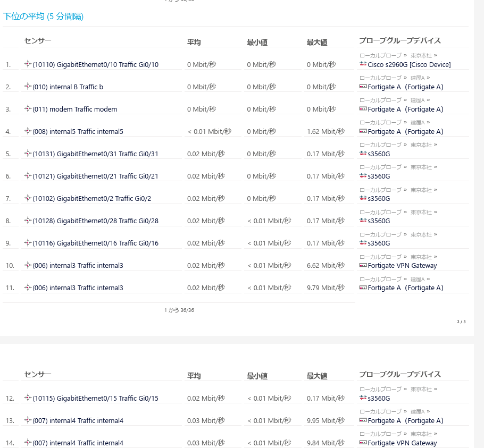Click s3560G device icon in Gi0/28 row
The width and height of the screenshot is (484, 448).
(x=363, y=221)
